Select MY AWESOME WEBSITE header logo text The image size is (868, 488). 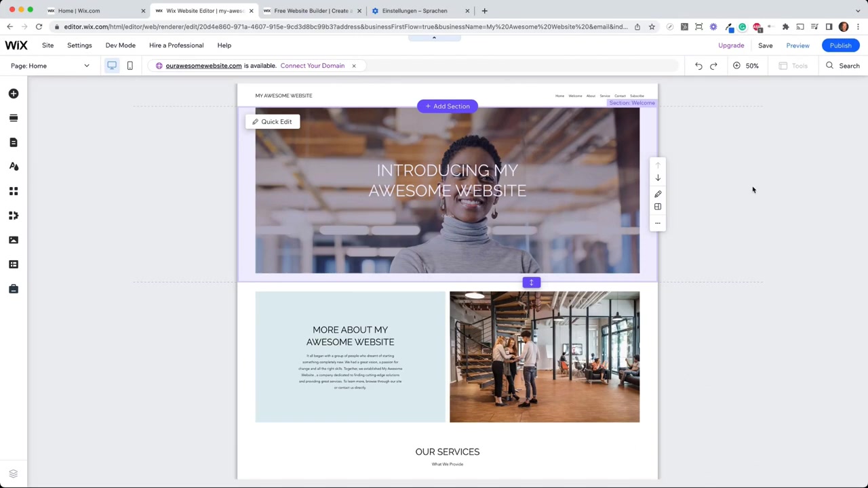pos(283,96)
